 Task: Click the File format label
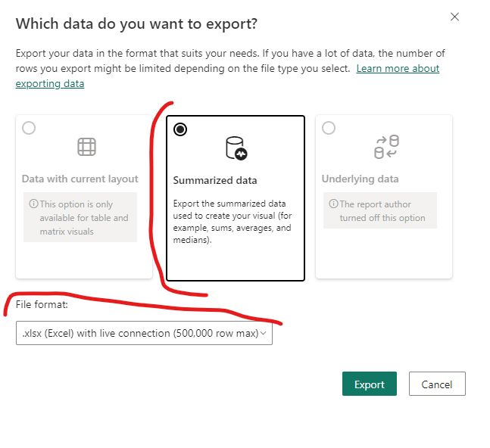coord(42,304)
